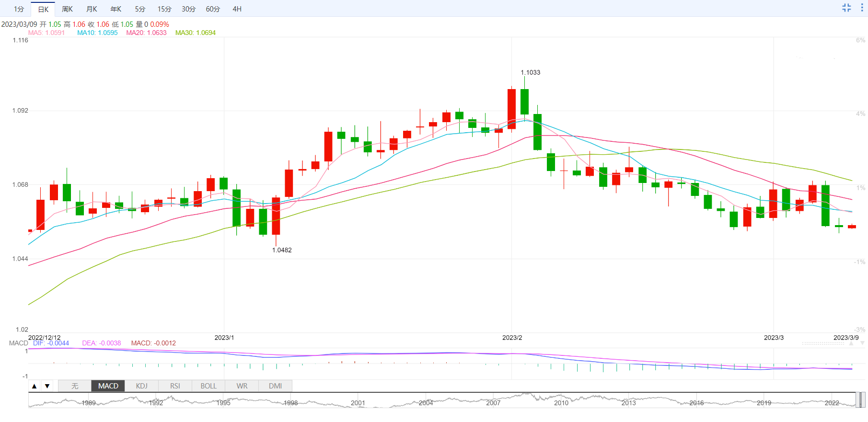Click the DEA: -0.0038 value
Screen dimensions: 868x422
click(x=102, y=343)
